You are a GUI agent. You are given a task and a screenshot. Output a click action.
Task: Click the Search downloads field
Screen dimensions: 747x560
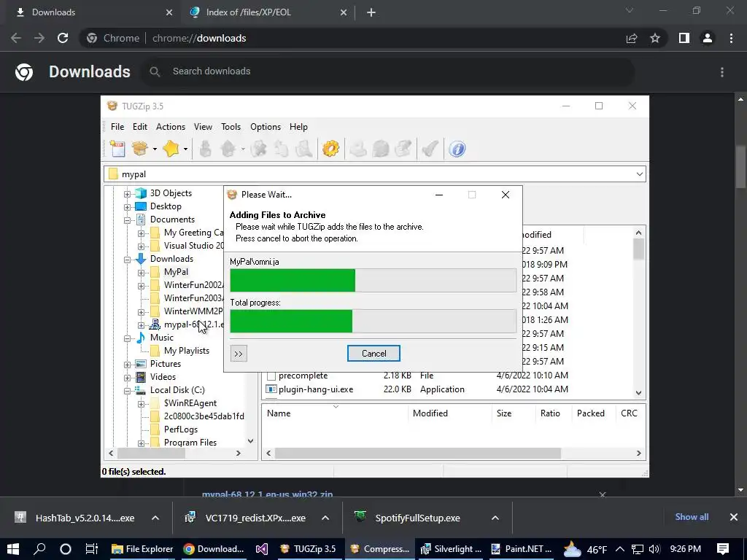pyautogui.click(x=388, y=71)
